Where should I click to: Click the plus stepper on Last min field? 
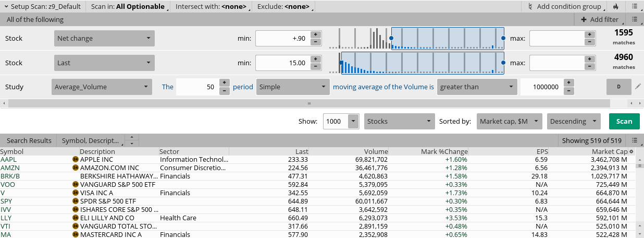[x=315, y=59]
